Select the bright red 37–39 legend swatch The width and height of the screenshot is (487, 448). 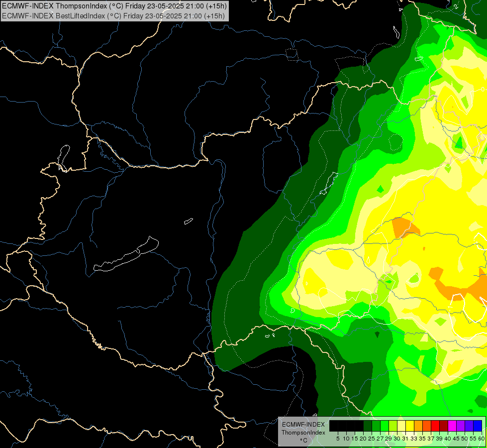coord(435,426)
